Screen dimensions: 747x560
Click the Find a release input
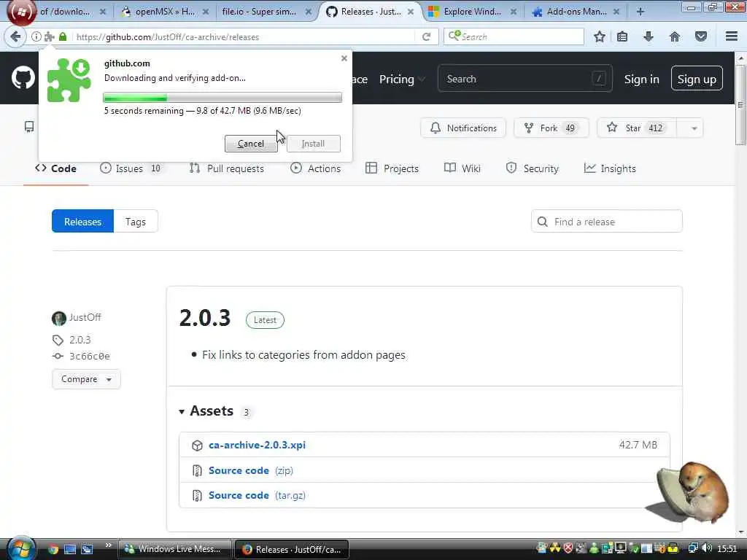606,222
